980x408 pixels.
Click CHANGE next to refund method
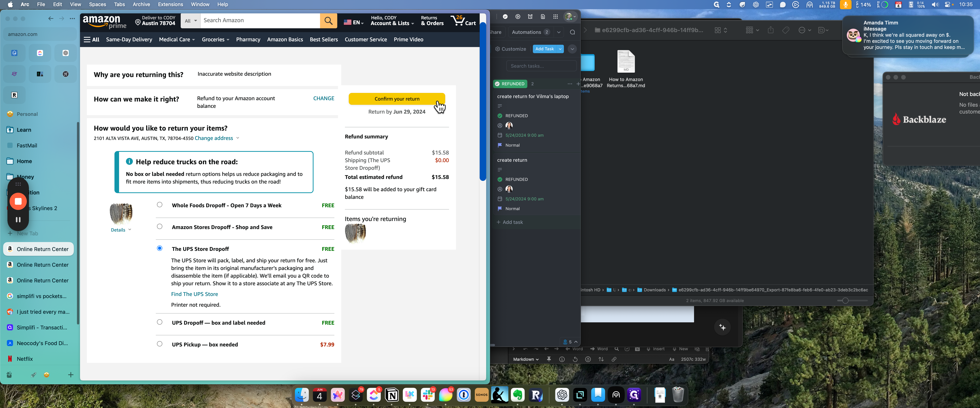tap(324, 98)
